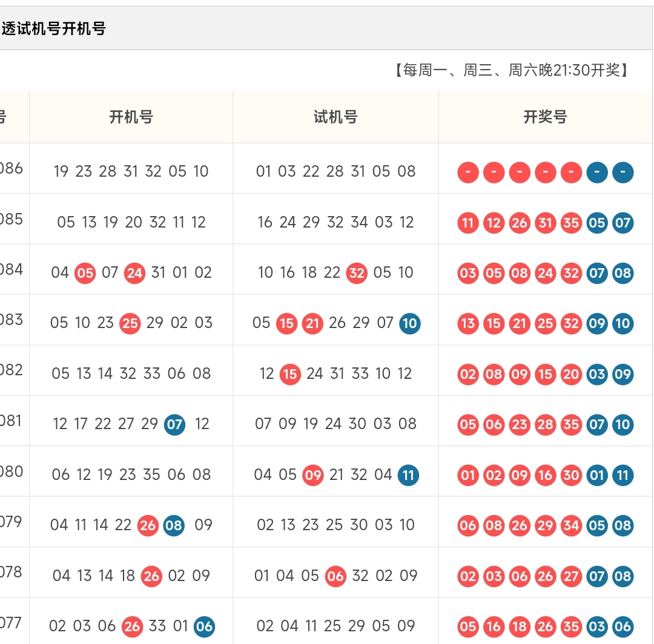
Task: Click blue ball 08 in draw 03 05 08 24 32 07 08
Action: (623, 274)
